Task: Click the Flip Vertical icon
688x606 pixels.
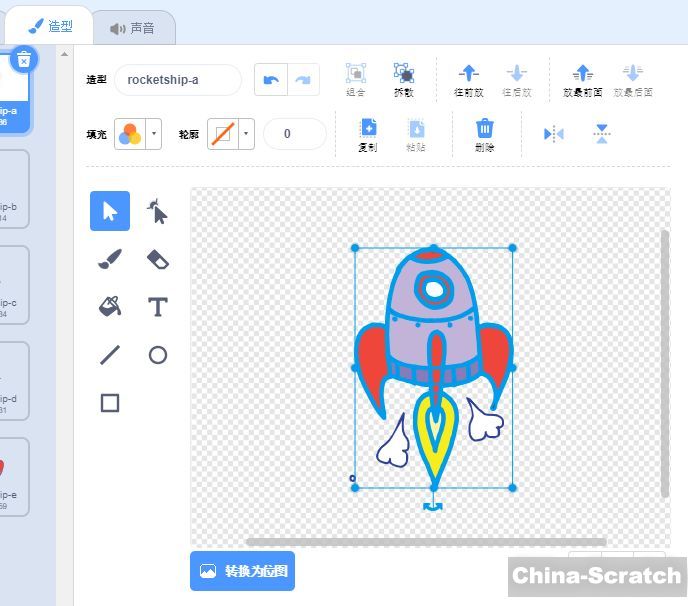Action: click(601, 134)
